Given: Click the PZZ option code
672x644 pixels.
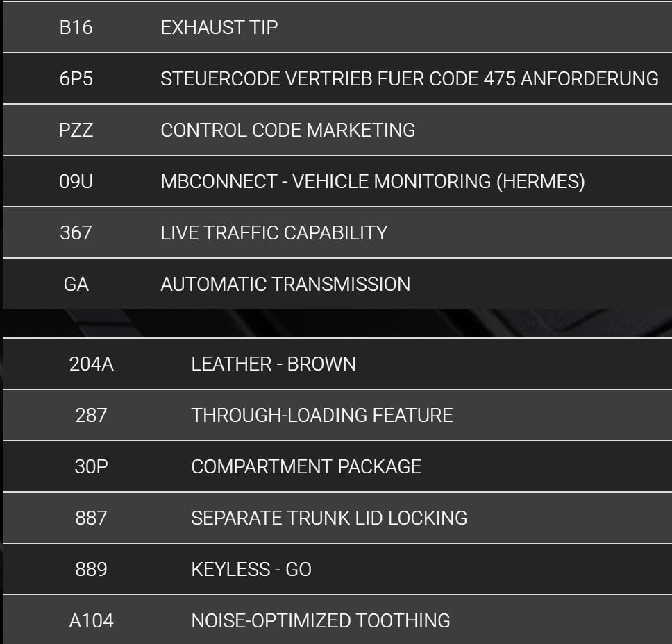Looking at the screenshot, I should tap(76, 130).
